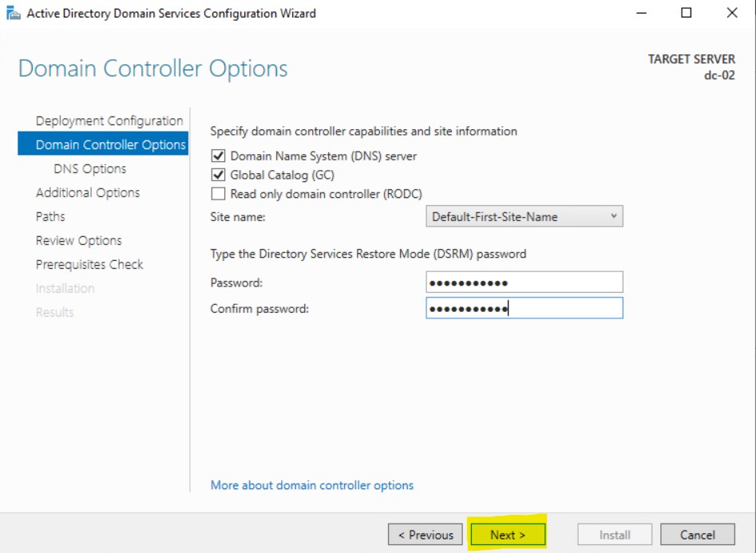Click the wizard app icon in title bar
Viewport: 756px width, 553px height.
14,14
